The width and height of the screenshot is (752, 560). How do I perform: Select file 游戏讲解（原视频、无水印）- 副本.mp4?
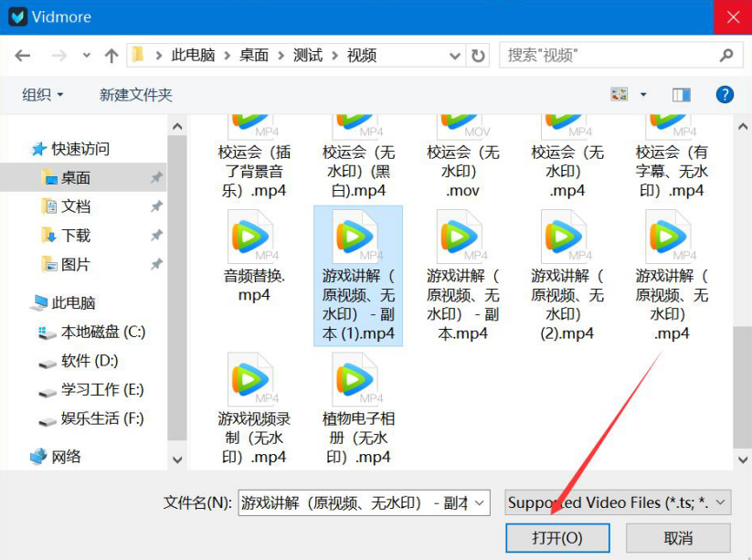463,276
